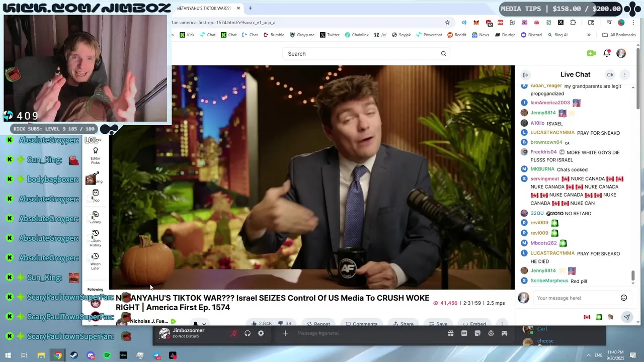Click the search magnifier icon
The width and height of the screenshot is (644, 362).
click(x=443, y=54)
